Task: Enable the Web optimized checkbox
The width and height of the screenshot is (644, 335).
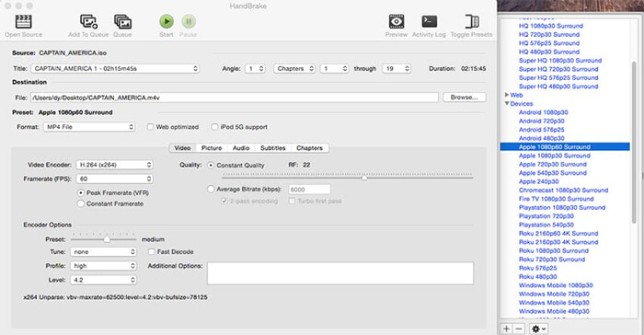Action: (x=150, y=127)
